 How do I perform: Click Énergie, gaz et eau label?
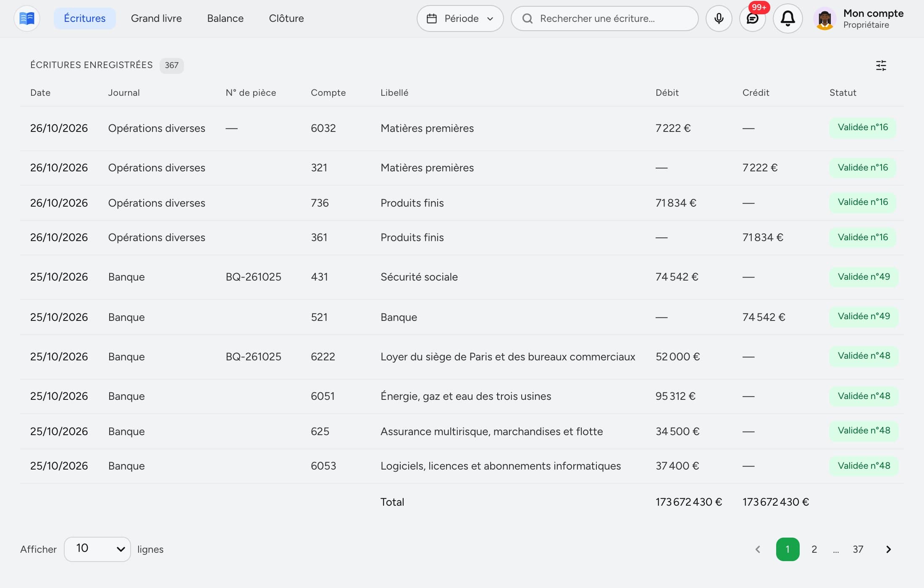pyautogui.click(x=466, y=396)
